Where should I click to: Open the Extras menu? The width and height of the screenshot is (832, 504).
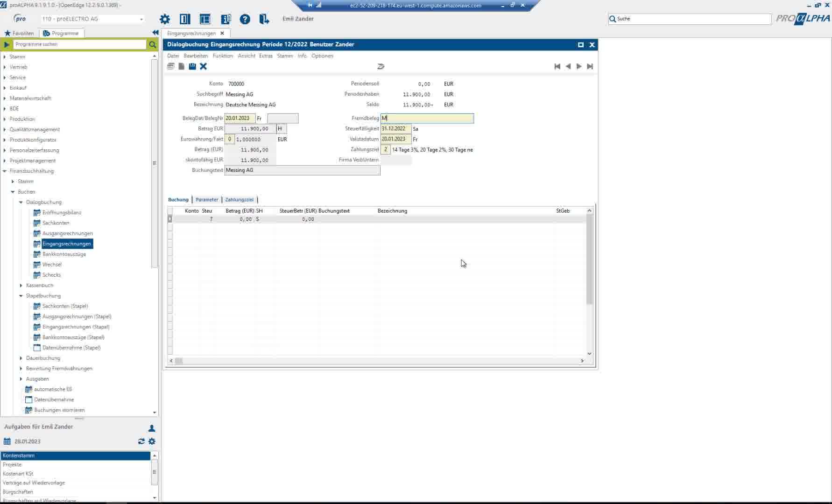(266, 56)
